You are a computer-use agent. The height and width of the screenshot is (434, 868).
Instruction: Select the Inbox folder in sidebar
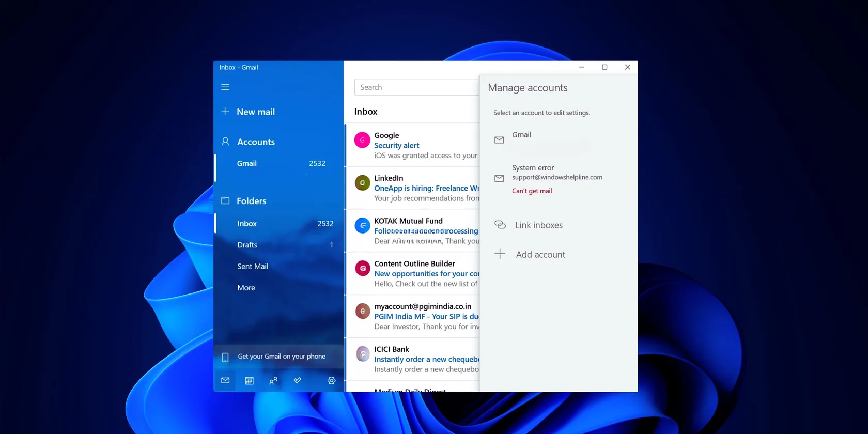(x=247, y=224)
